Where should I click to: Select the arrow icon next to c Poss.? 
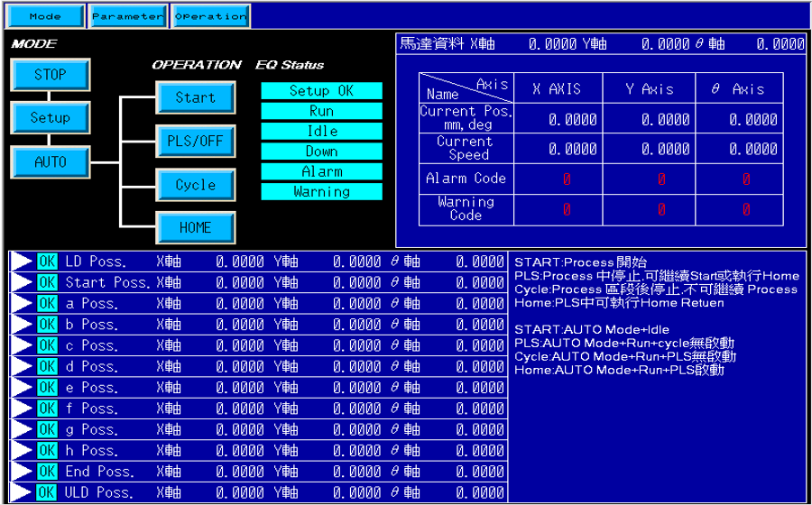click(22, 345)
